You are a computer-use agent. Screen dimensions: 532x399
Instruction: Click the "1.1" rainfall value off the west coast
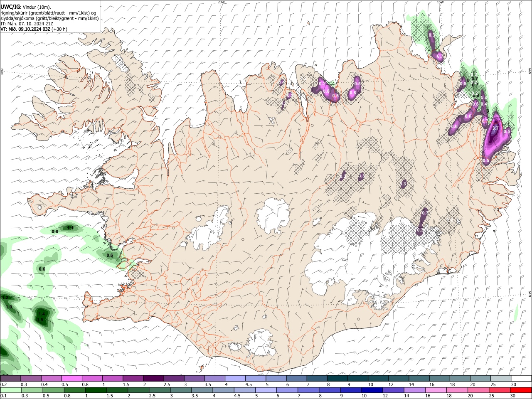pos(70,228)
